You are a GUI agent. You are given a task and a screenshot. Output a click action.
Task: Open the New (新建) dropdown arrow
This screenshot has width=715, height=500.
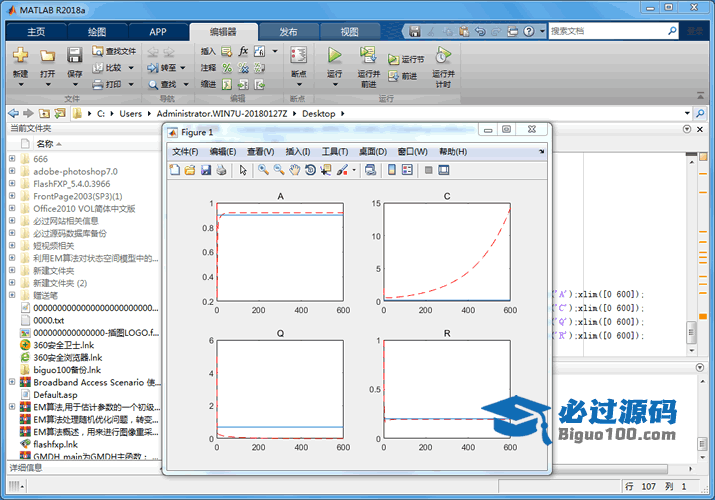pos(21,85)
